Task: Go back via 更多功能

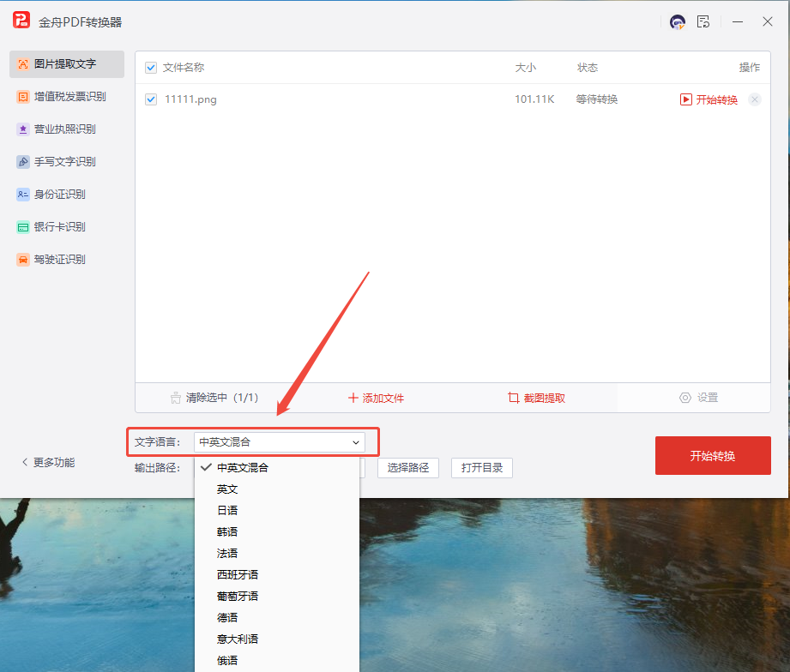Action: click(x=48, y=462)
